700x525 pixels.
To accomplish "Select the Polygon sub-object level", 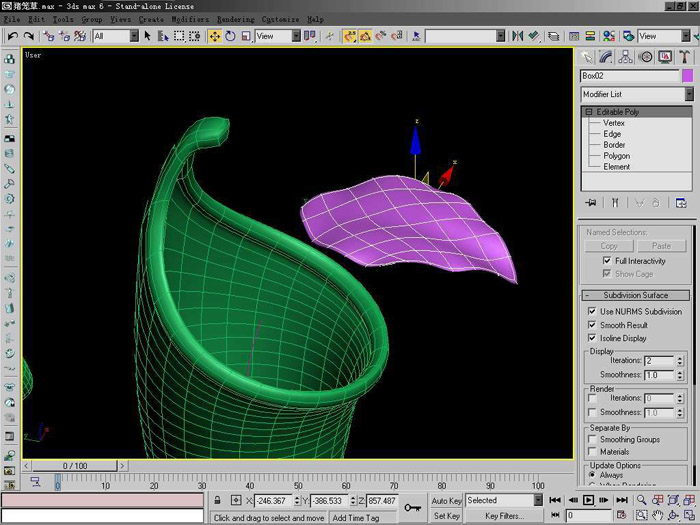I will point(617,155).
